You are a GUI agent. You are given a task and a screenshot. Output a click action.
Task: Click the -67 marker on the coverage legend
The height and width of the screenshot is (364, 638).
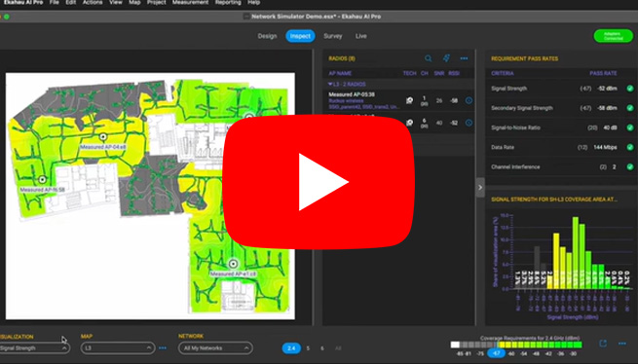[x=496, y=353]
